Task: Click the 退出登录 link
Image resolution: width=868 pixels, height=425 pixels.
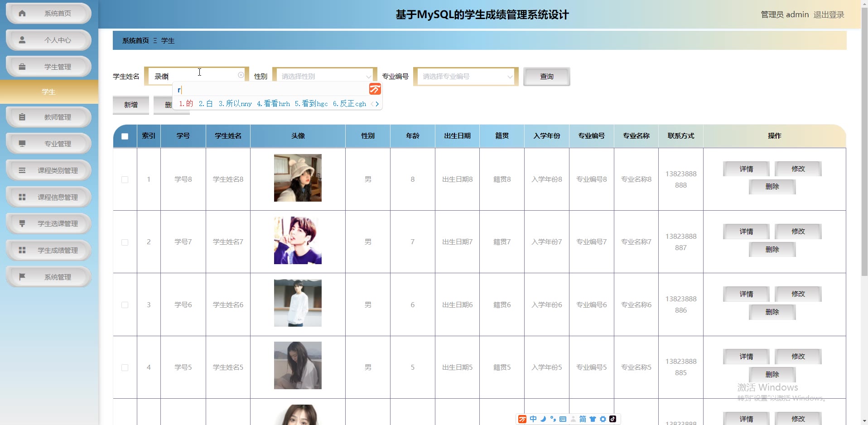Action: [x=829, y=14]
